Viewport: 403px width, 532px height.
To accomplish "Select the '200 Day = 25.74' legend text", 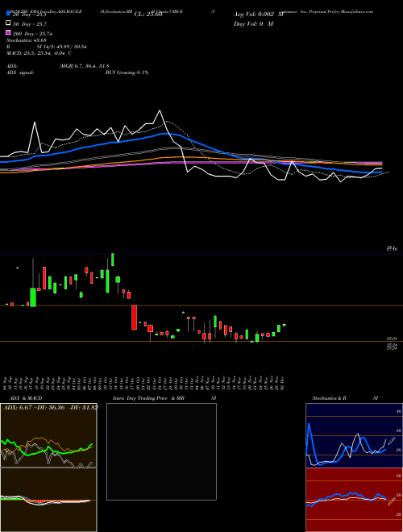I will point(32,34).
